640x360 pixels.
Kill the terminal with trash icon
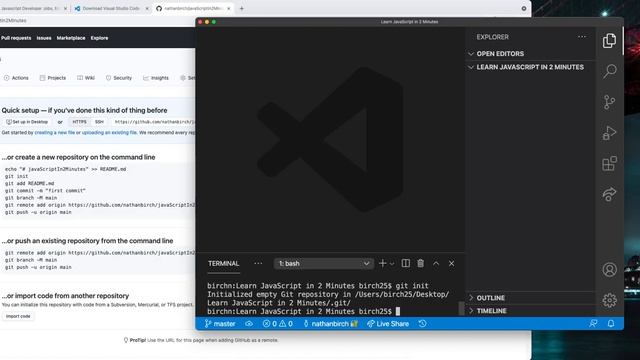[x=420, y=263]
